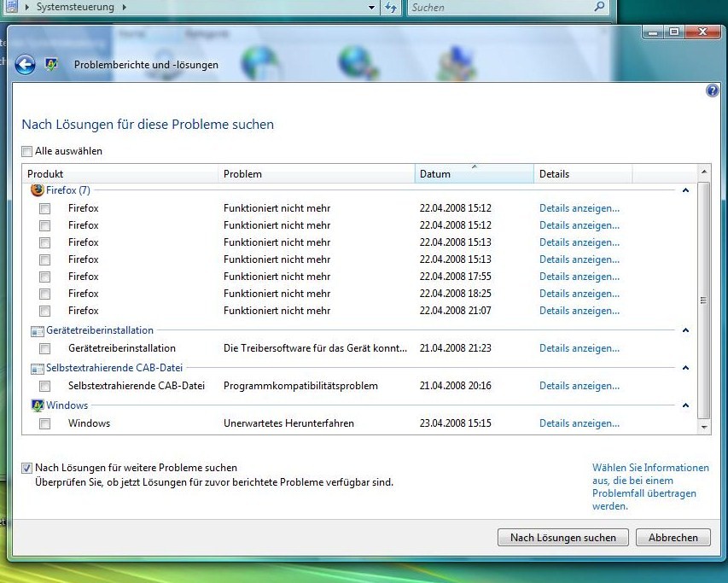Expand the arrow after Systemsteuerung breadcrumb
This screenshot has height=583, width=728.
[125, 7]
